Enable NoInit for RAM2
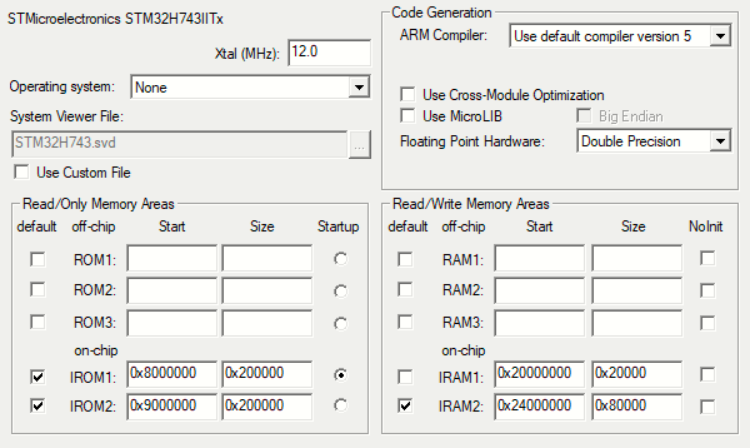 (707, 291)
